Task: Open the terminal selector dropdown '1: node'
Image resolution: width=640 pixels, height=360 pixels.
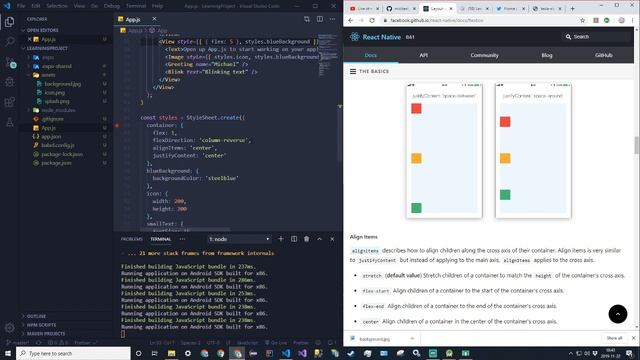Action: [239, 239]
